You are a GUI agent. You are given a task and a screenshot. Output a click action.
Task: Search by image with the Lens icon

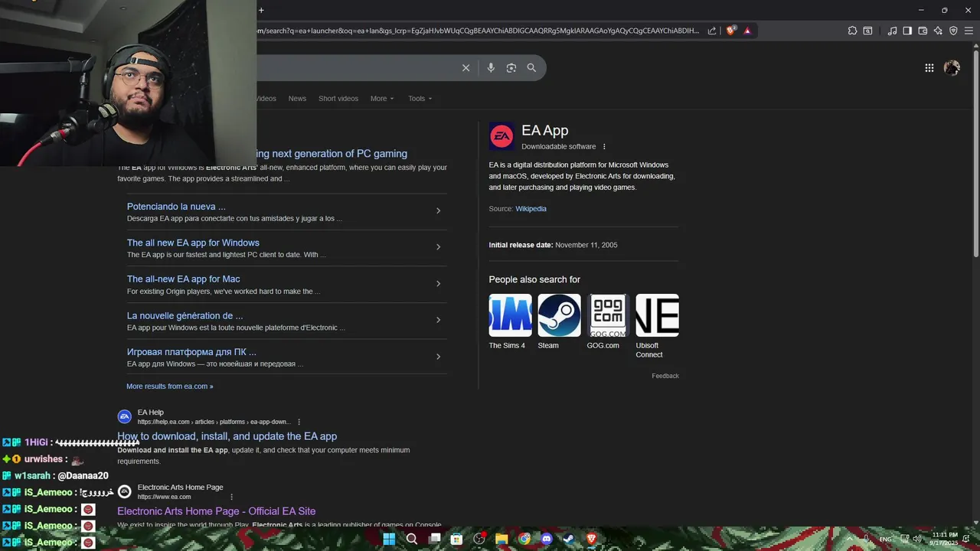[x=511, y=68]
